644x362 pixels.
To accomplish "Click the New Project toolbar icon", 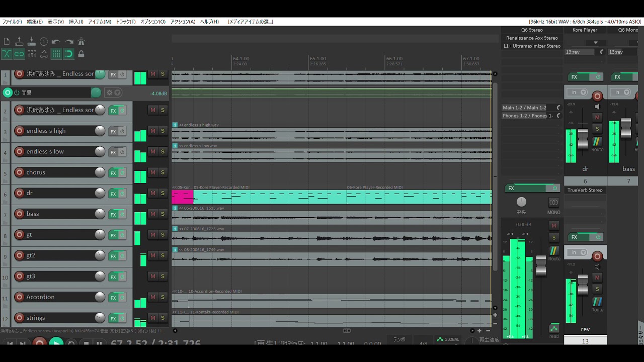I will [x=7, y=42].
